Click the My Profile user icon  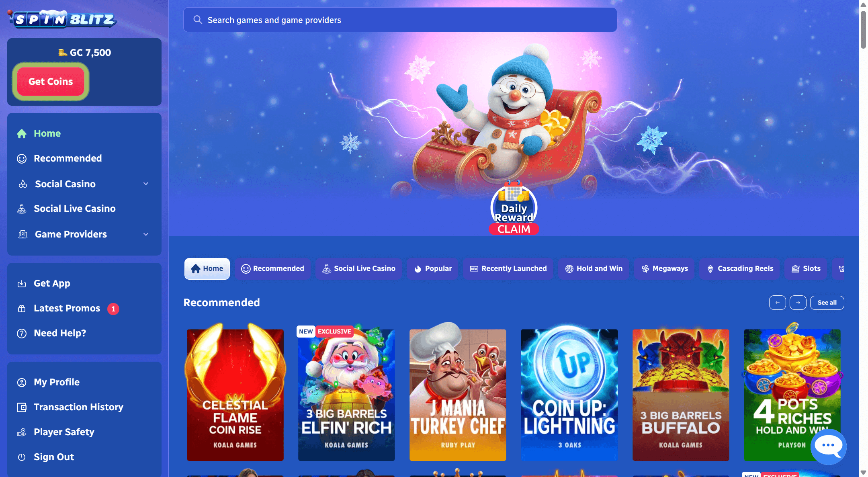tap(22, 383)
